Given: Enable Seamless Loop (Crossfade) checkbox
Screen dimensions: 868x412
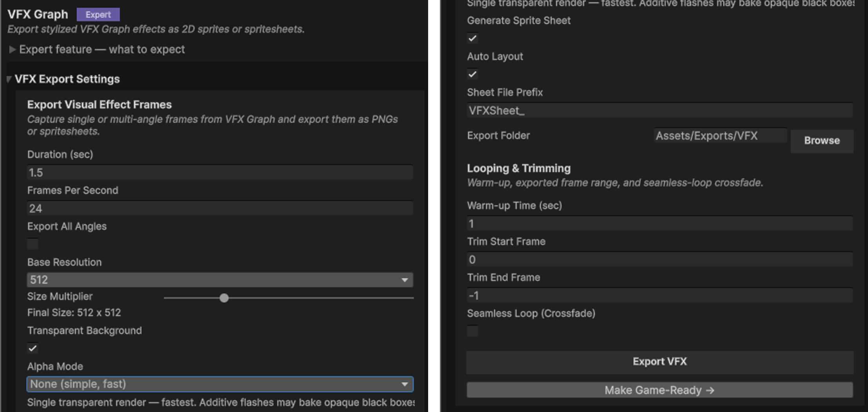Looking at the screenshot, I should click(473, 331).
